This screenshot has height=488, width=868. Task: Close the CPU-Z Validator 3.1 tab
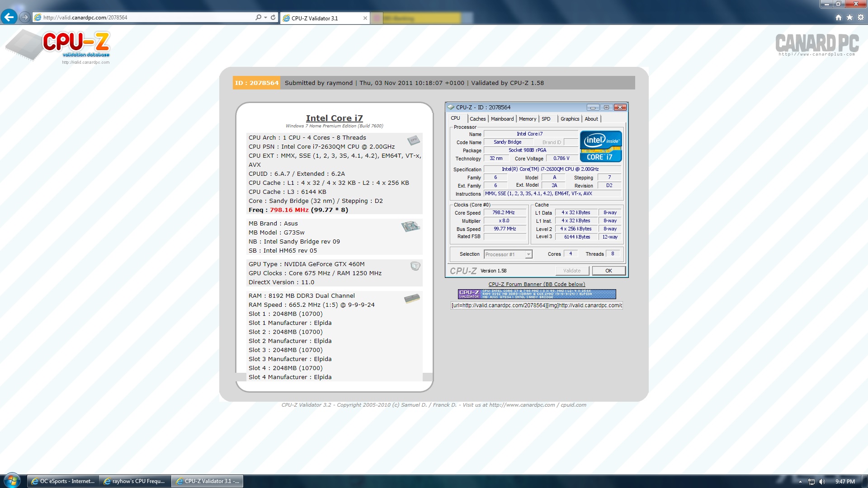coord(365,18)
